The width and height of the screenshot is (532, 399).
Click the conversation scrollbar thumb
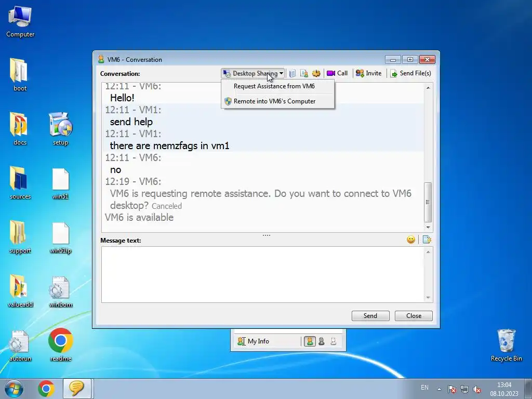point(428,202)
